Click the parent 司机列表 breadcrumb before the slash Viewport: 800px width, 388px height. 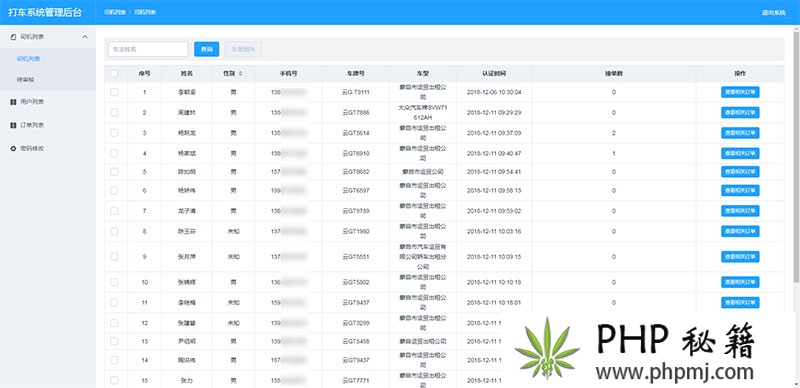115,12
